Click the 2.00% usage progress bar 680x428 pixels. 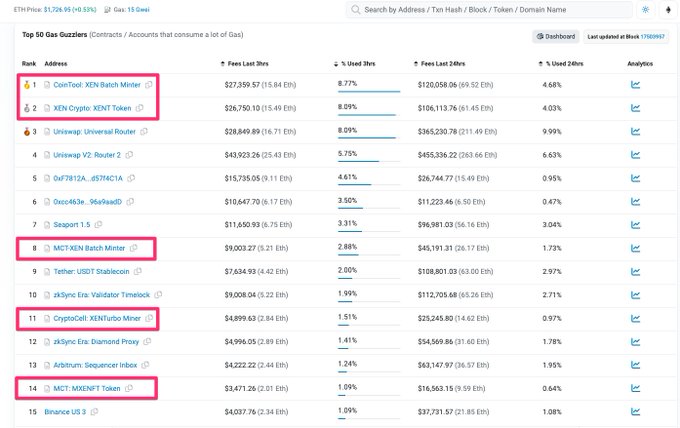pos(369,278)
